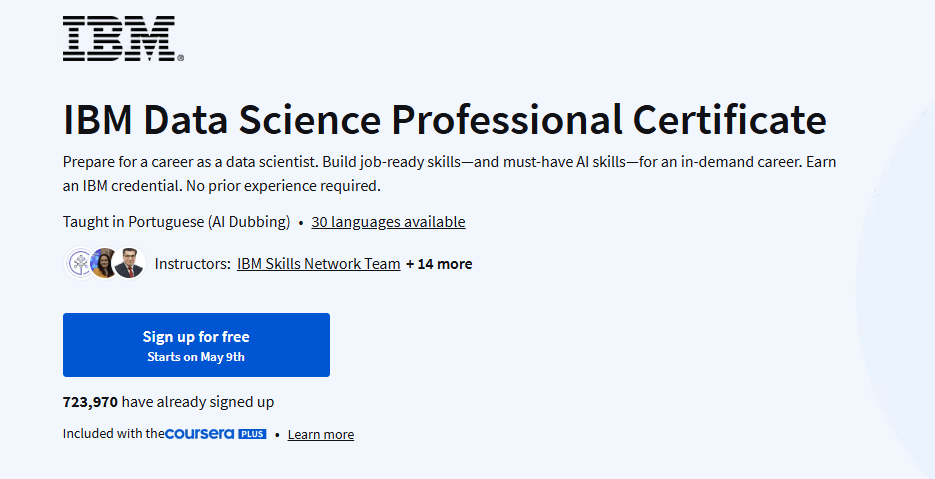Open the 30 languages available link
Screen dimensions: 935x479
[x=388, y=222]
